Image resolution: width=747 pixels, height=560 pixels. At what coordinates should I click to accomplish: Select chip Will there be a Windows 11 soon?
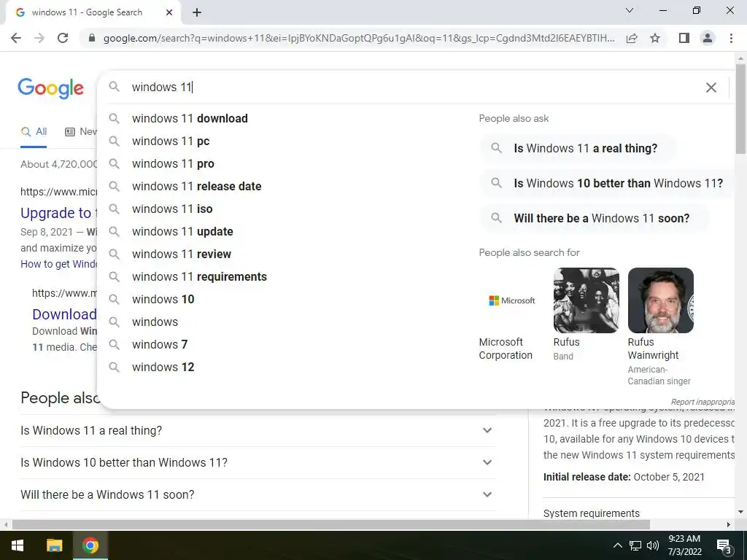point(594,218)
